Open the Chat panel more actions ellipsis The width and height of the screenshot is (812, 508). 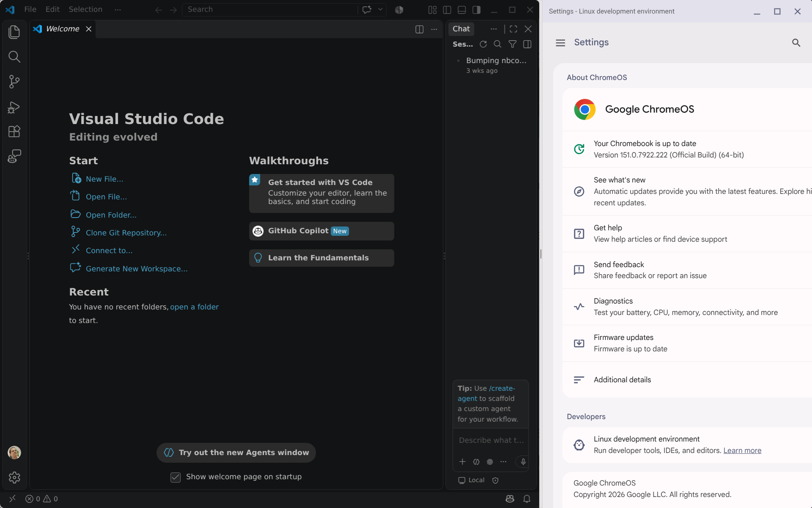[494, 29]
